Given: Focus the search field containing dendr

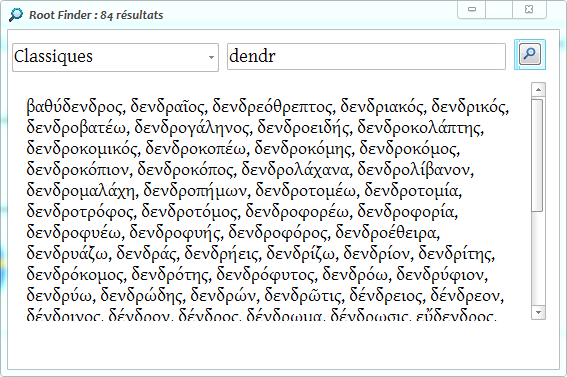Looking at the screenshot, I should click(x=366, y=56).
